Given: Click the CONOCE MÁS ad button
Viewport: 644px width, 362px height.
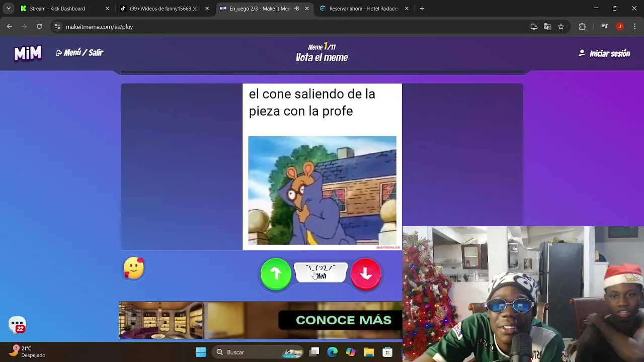Looking at the screenshot, I should tap(343, 320).
